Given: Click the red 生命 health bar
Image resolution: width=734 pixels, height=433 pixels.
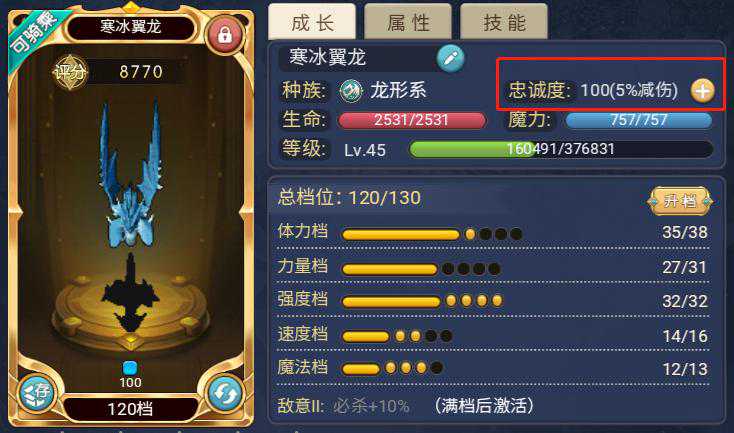Looking at the screenshot, I should click(411, 120).
